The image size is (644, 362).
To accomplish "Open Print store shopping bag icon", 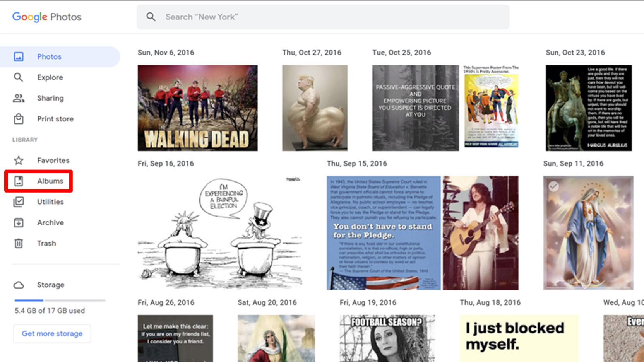I will pos(18,119).
